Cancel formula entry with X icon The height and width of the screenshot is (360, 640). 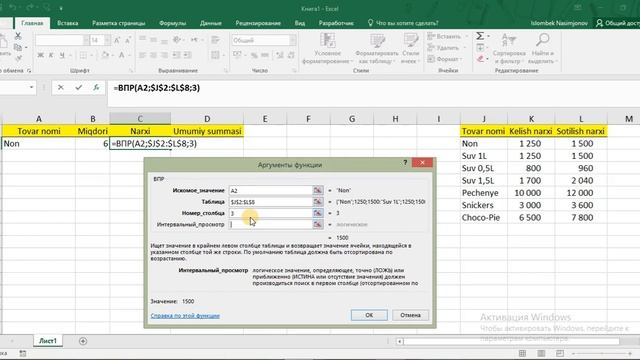coord(61,87)
